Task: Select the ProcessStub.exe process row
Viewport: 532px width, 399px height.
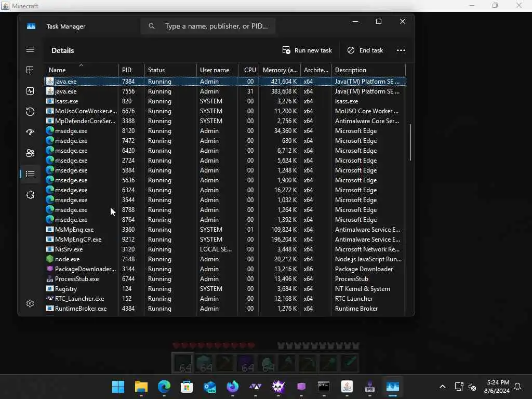Action: [225, 278]
